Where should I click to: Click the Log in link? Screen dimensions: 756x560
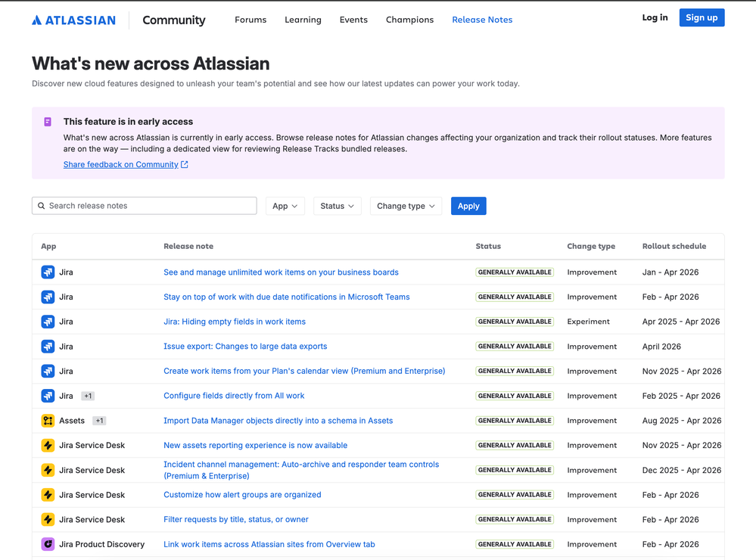pyautogui.click(x=655, y=17)
